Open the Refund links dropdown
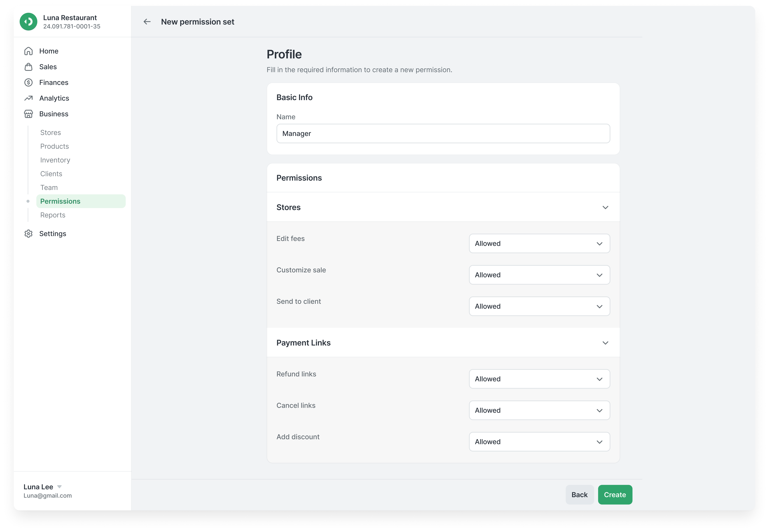The image size is (769, 532). pos(539,379)
